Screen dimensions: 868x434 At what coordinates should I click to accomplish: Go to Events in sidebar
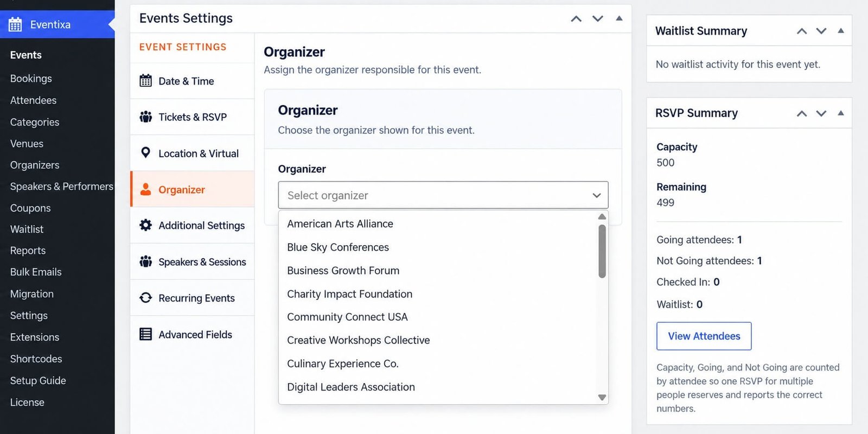25,55
